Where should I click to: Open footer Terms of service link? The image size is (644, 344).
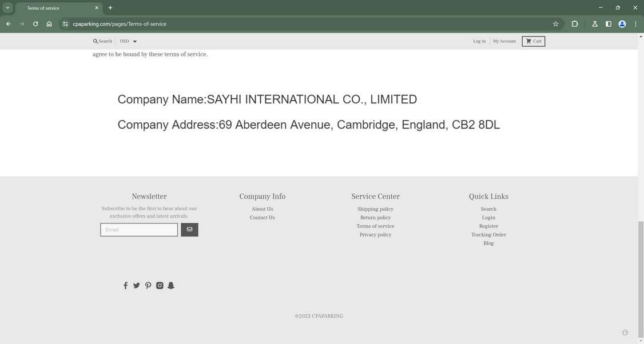(375, 226)
